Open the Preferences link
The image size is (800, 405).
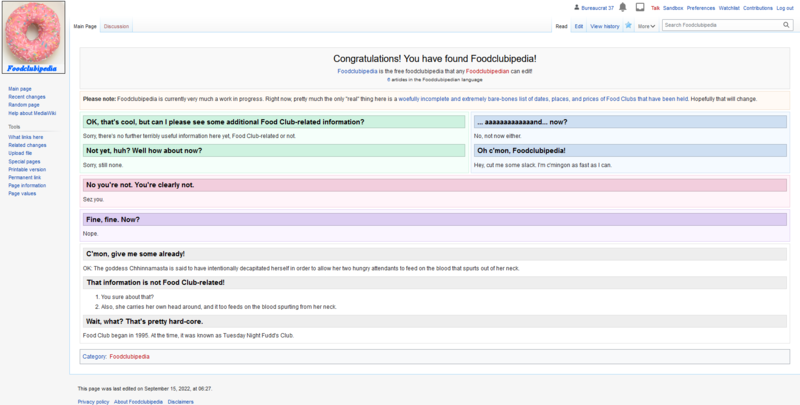(x=701, y=8)
